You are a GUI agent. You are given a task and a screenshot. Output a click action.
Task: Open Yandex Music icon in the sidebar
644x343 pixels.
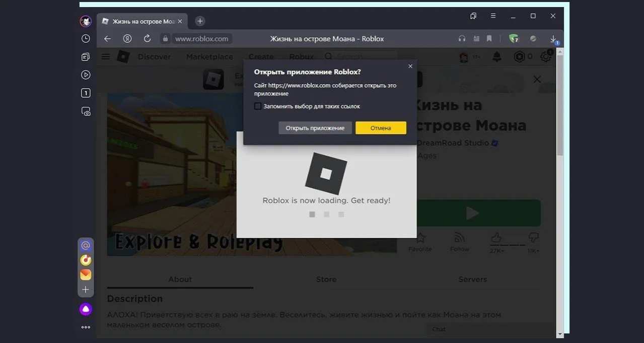click(86, 260)
